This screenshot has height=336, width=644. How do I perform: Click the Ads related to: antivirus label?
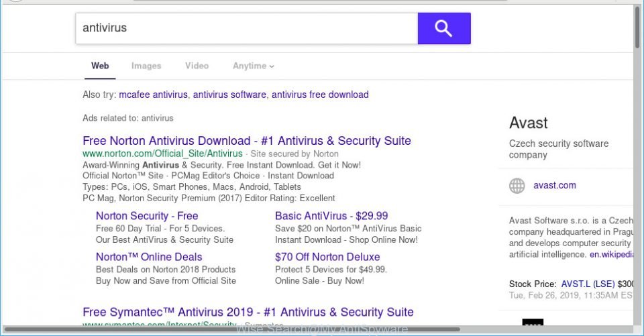click(127, 118)
